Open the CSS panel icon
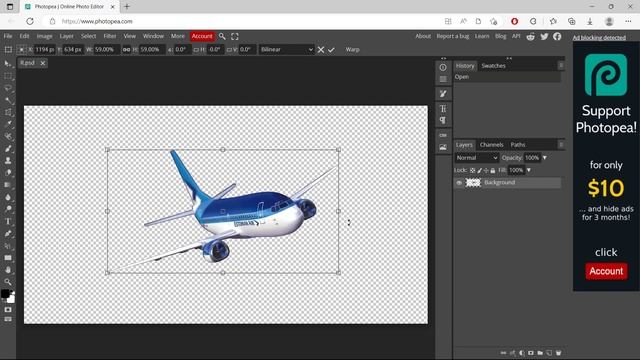 (x=443, y=135)
